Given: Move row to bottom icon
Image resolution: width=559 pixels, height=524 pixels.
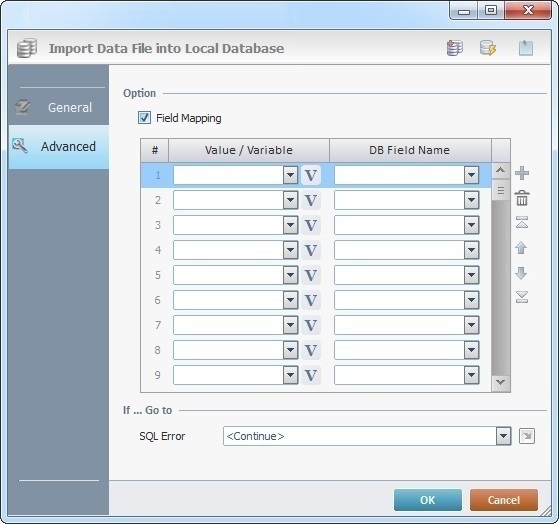Looking at the screenshot, I should (x=522, y=297).
